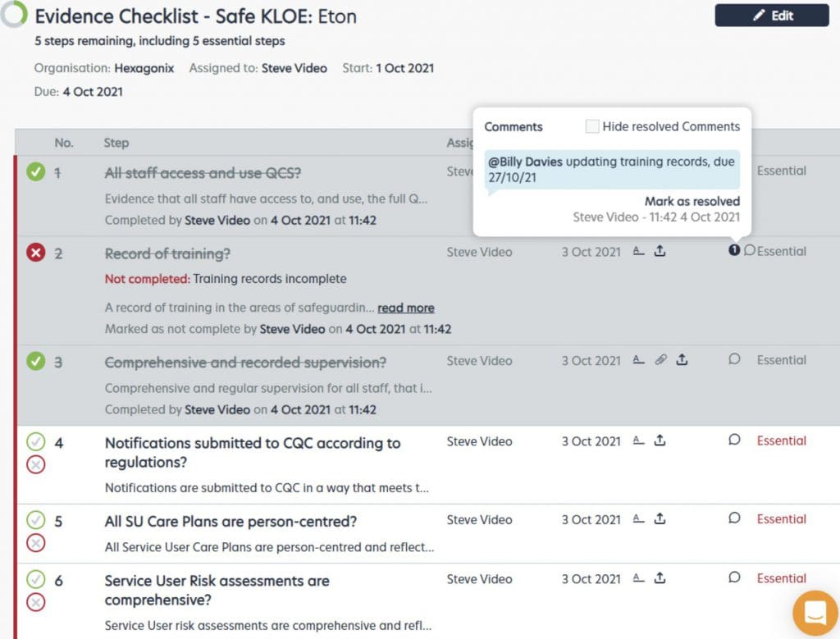Open step 4 Notifications submitted to CQC

(x=253, y=453)
